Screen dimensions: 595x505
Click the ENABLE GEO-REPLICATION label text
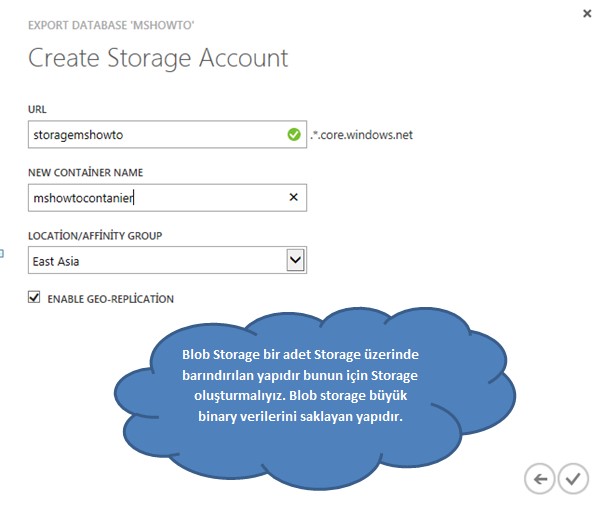tap(110, 299)
